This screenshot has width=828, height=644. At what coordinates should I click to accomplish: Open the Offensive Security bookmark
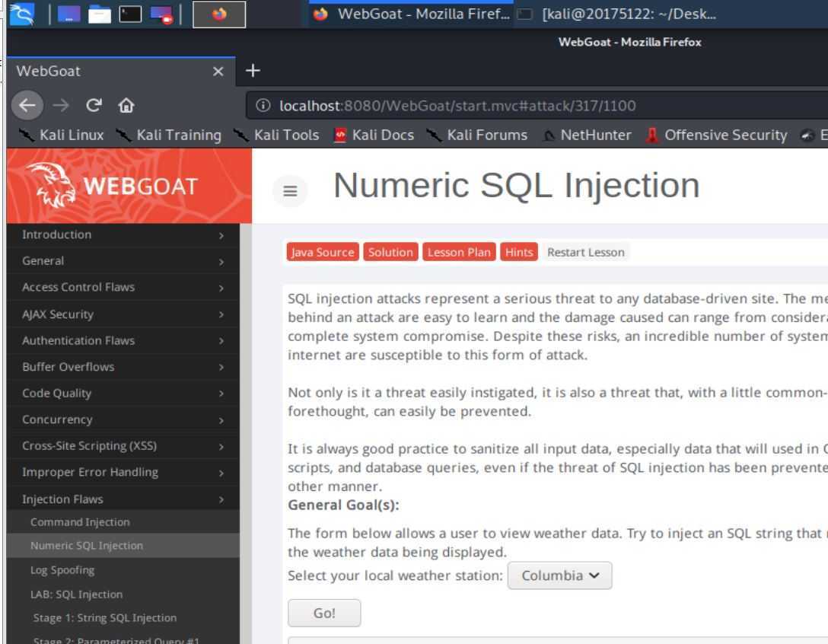(x=717, y=135)
